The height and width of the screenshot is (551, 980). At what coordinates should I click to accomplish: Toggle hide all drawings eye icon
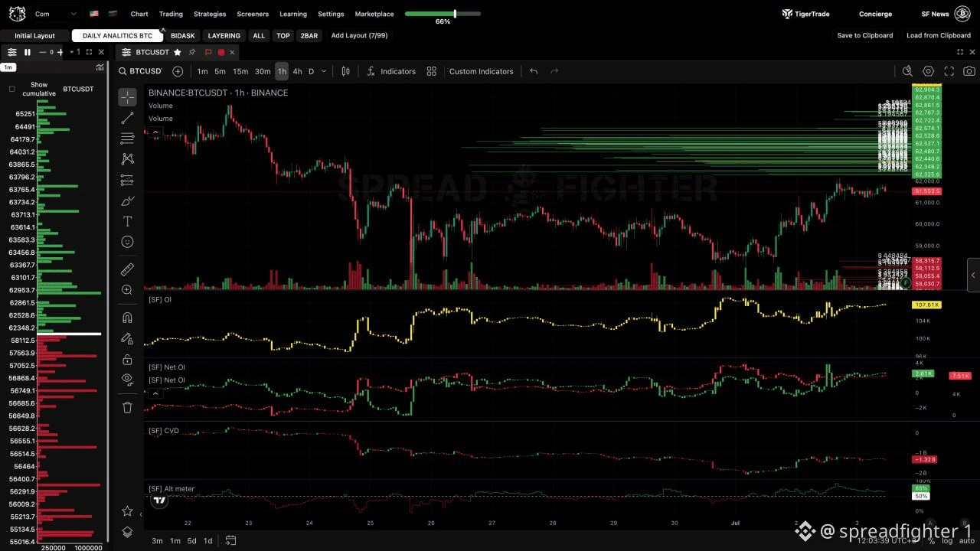pos(127,380)
